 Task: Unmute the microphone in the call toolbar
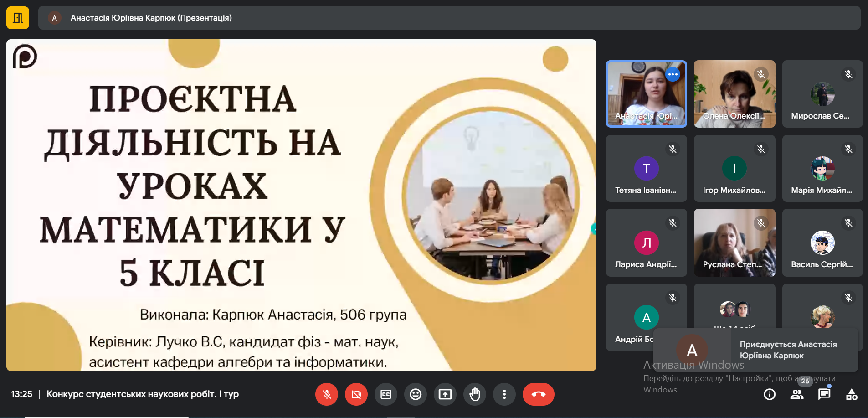point(327,394)
